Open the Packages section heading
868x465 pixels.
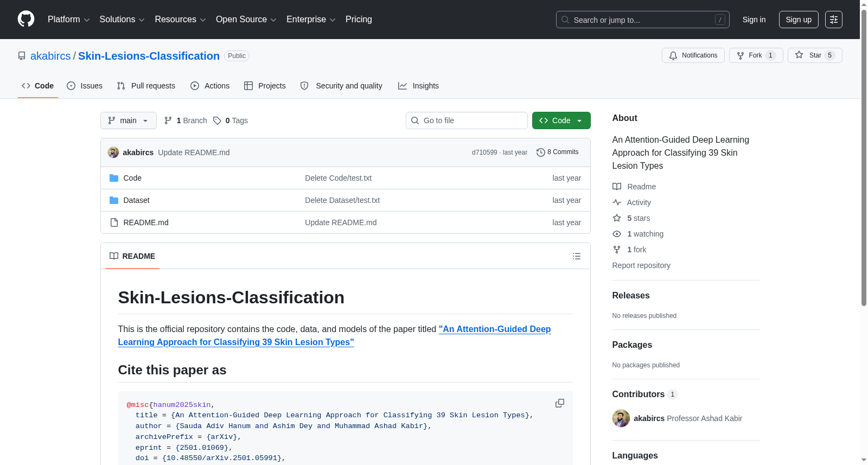coord(632,345)
